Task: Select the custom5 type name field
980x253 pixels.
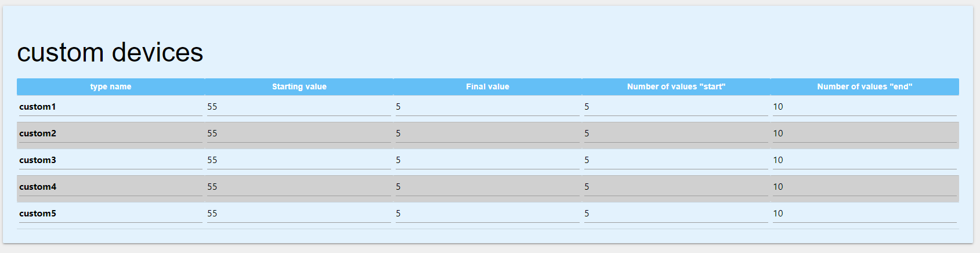Action: (x=111, y=214)
